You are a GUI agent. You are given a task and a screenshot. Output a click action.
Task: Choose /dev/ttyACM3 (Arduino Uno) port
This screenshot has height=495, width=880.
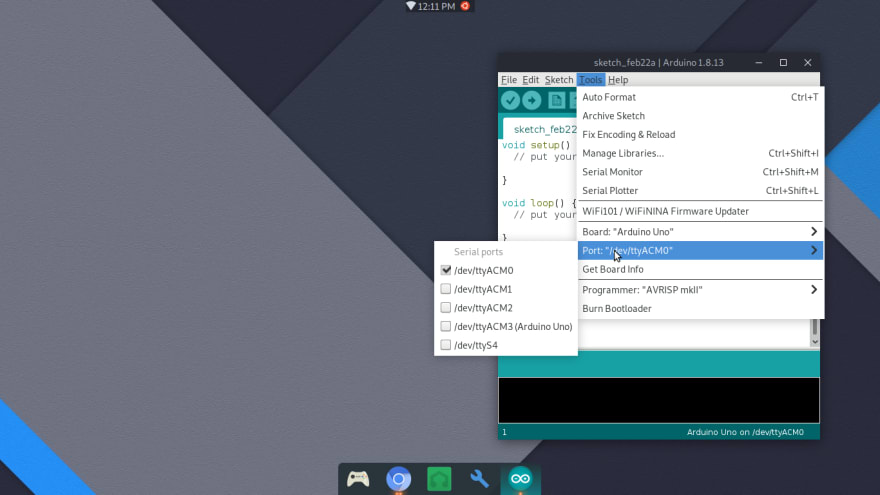(x=506, y=327)
